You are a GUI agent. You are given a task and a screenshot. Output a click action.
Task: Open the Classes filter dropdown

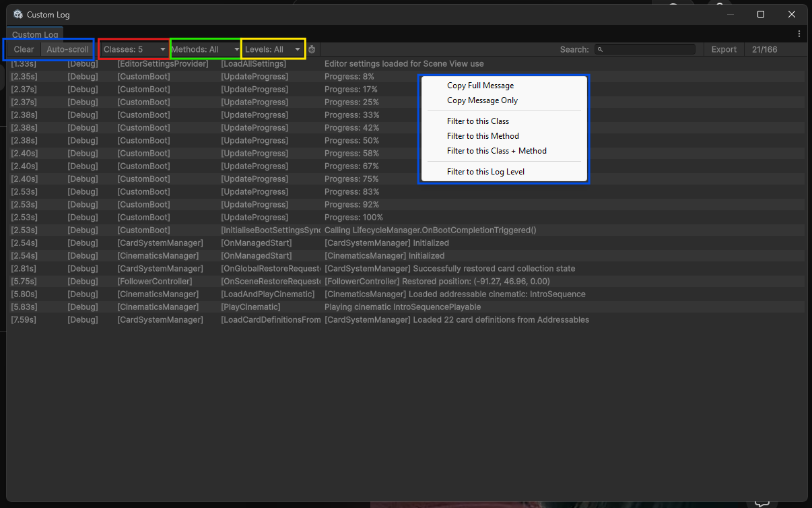pyautogui.click(x=133, y=49)
